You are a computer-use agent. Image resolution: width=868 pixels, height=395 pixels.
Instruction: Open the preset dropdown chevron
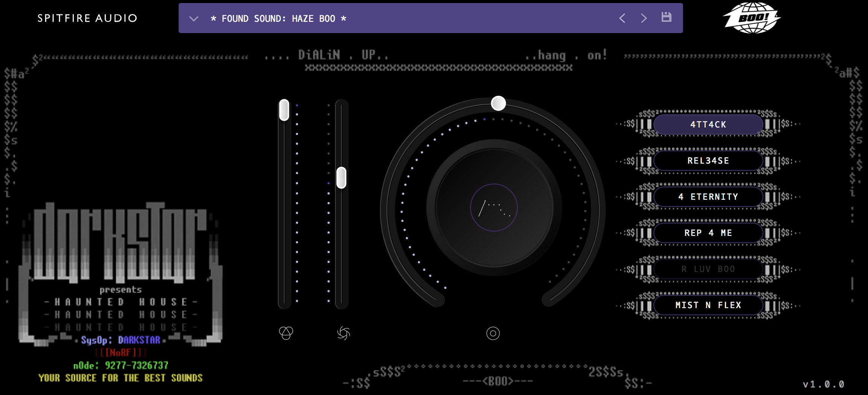(x=193, y=18)
